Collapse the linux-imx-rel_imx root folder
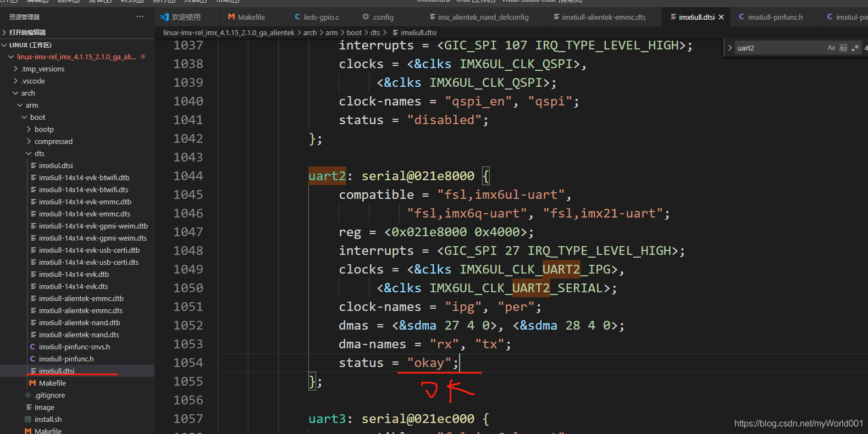The height and width of the screenshot is (434, 868). tap(76, 57)
